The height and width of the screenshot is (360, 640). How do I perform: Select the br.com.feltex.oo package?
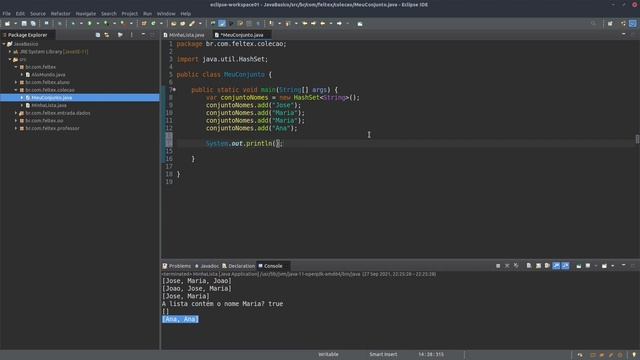(x=44, y=121)
